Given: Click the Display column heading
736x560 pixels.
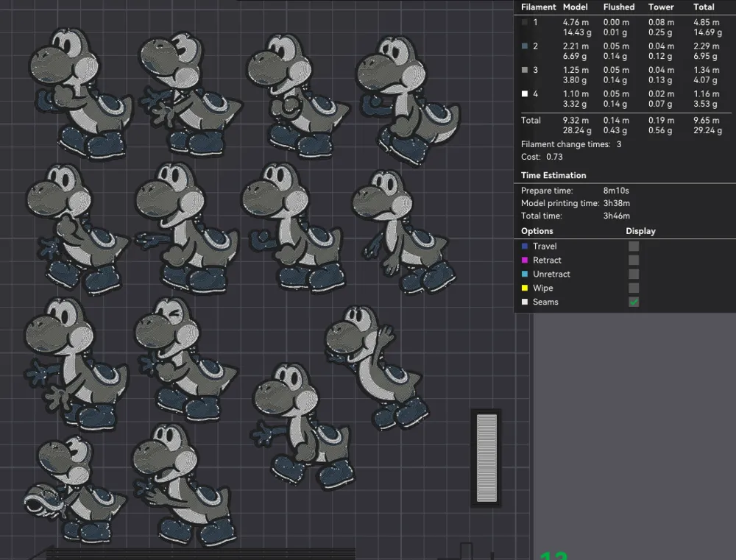Looking at the screenshot, I should coord(641,231).
